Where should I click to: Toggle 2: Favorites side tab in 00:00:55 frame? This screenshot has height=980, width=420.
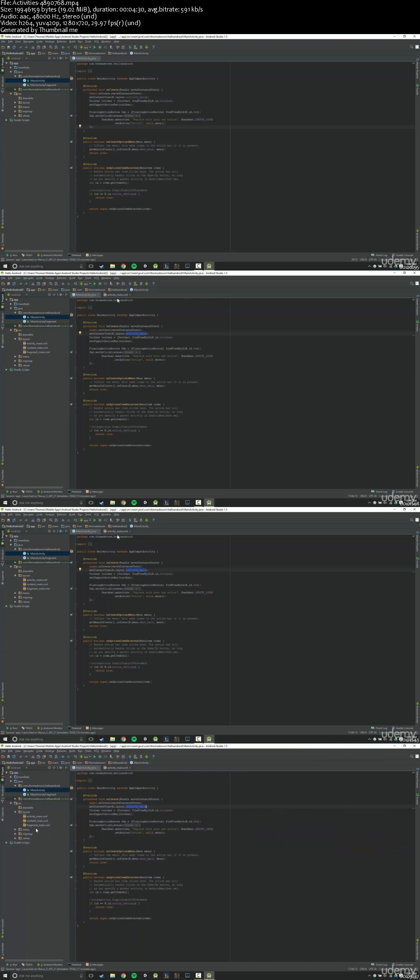[x=2, y=241]
